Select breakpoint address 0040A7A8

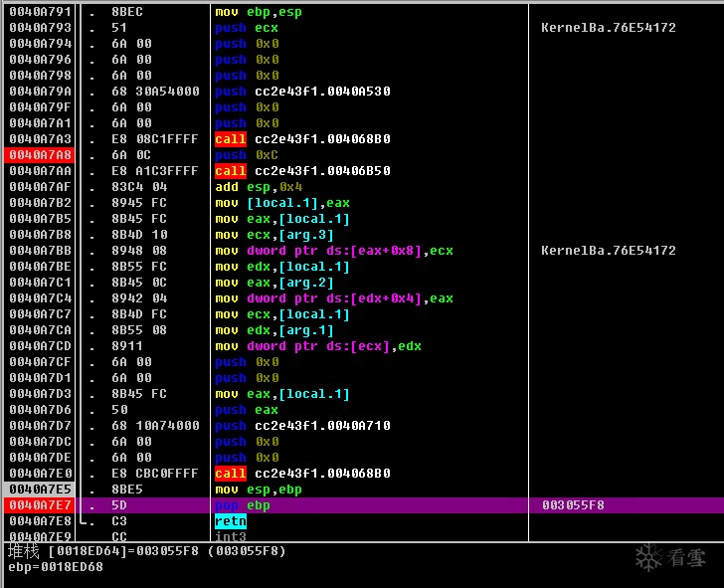(x=40, y=155)
